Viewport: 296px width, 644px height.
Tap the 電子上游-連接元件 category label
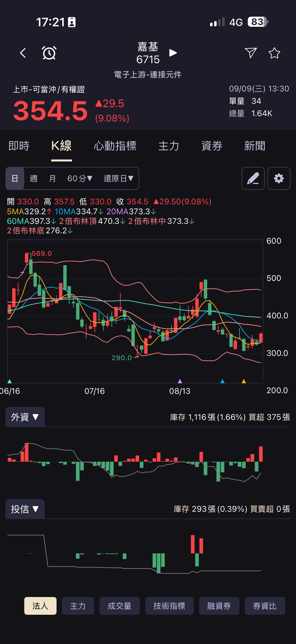pos(148,74)
